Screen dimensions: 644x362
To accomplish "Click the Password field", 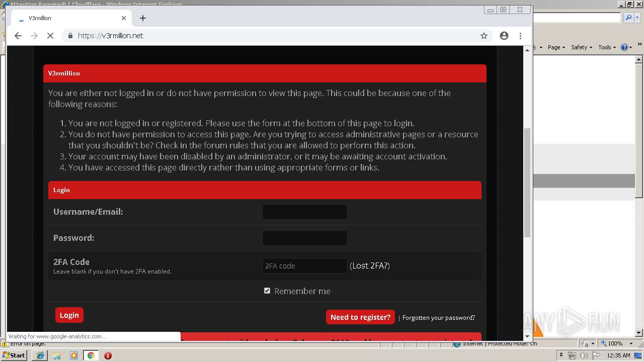I will coord(305,238).
